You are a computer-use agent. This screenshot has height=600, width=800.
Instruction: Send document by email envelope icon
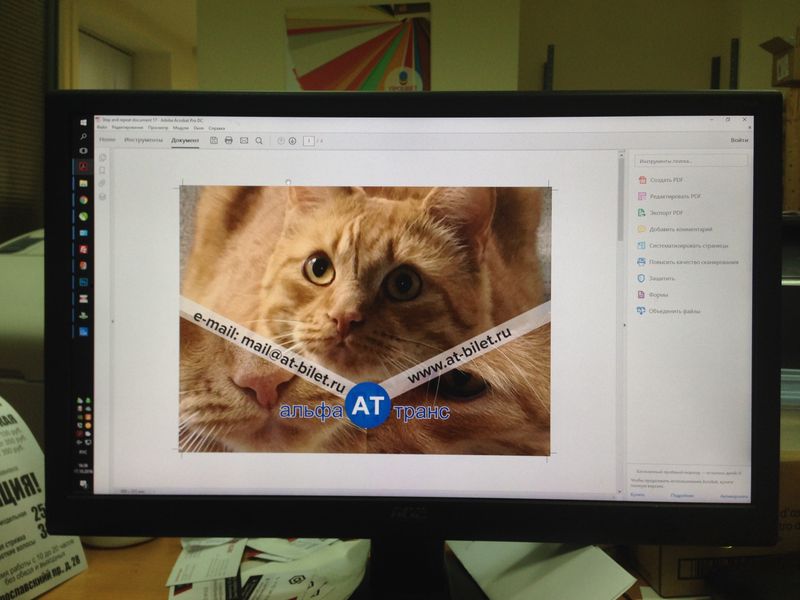pos(243,141)
